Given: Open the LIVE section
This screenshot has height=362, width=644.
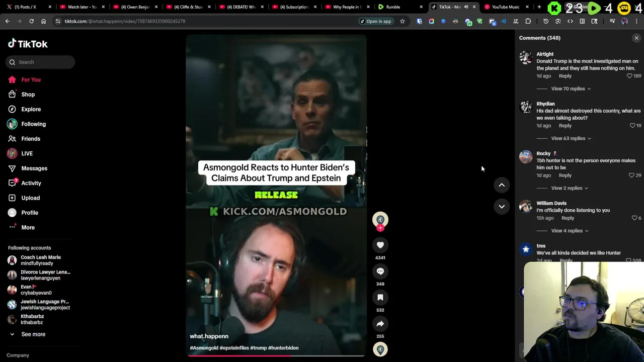Looking at the screenshot, I should (27, 153).
